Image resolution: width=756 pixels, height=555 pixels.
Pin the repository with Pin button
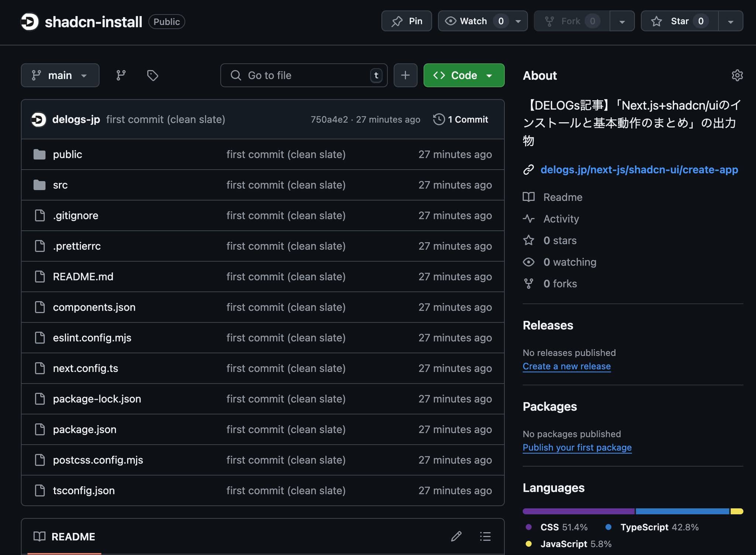click(406, 21)
